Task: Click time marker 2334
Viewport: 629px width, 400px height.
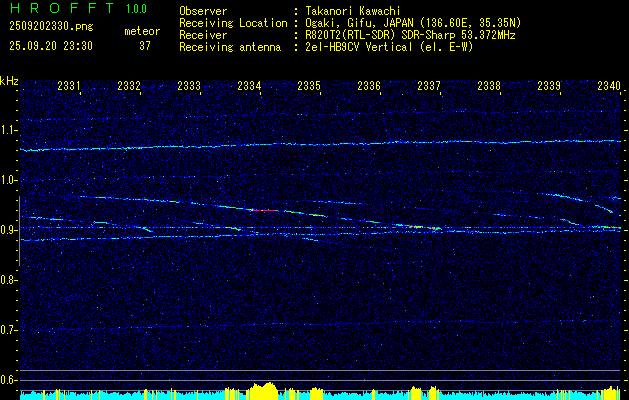Action: [249, 85]
